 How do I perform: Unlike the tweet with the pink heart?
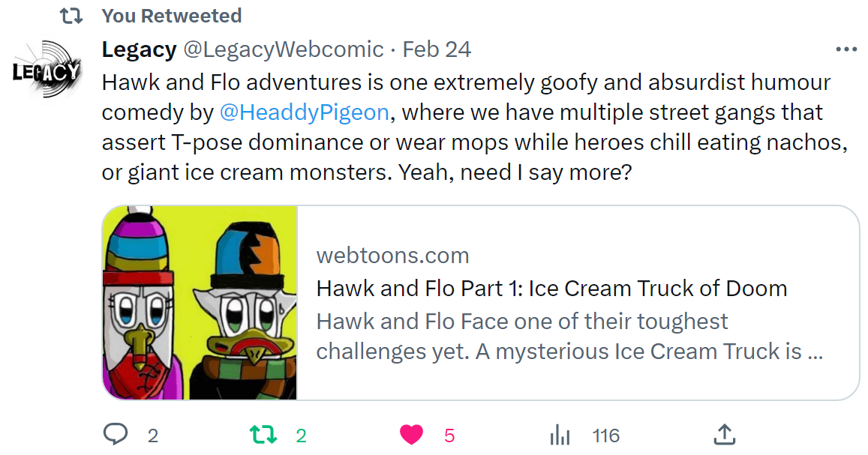click(x=411, y=435)
